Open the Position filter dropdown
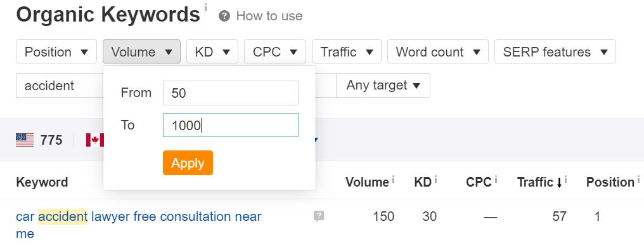The height and width of the screenshot is (245, 644). click(56, 52)
